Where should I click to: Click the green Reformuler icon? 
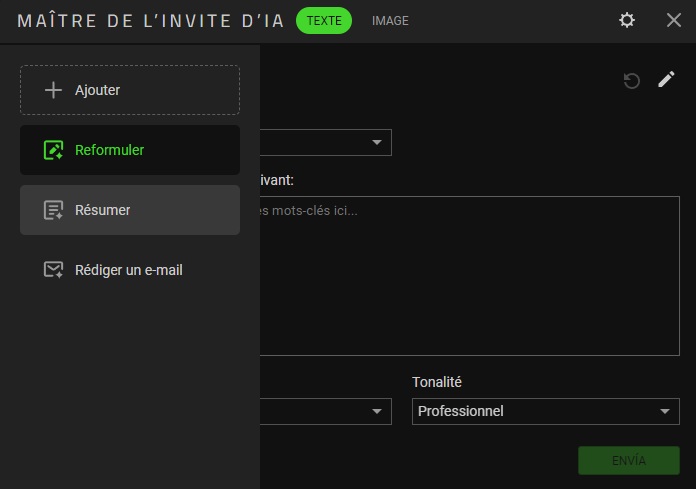[x=54, y=150]
